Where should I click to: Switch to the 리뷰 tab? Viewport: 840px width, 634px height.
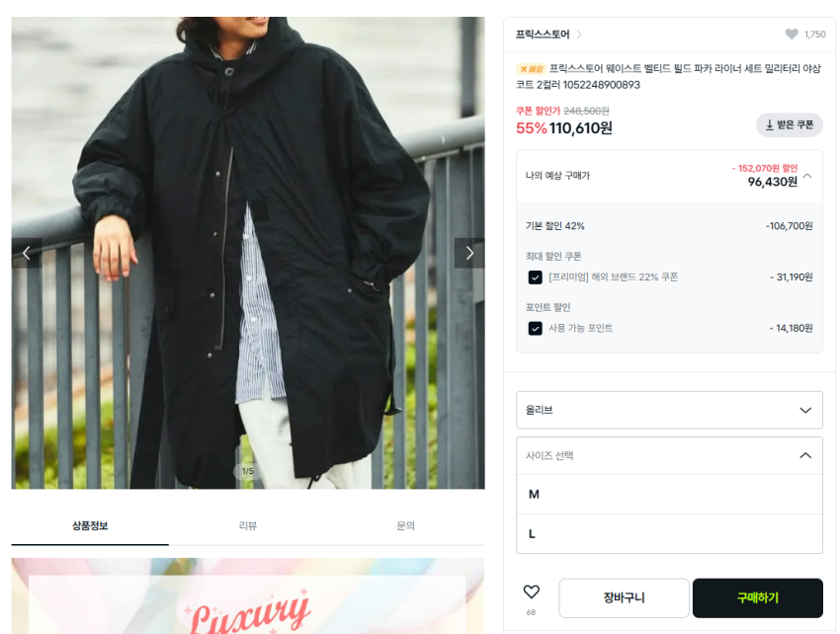pyautogui.click(x=247, y=525)
